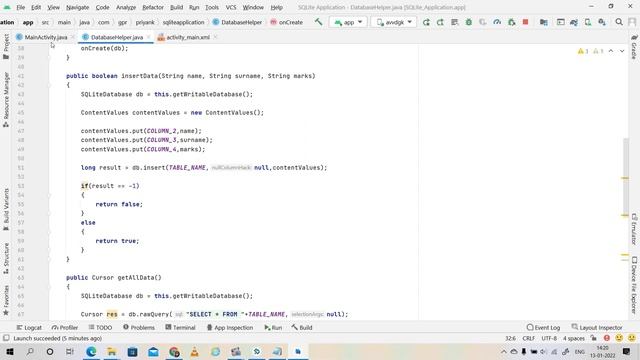640x360 pixels.
Task: Open the Problems tool window
Action: 139,327
